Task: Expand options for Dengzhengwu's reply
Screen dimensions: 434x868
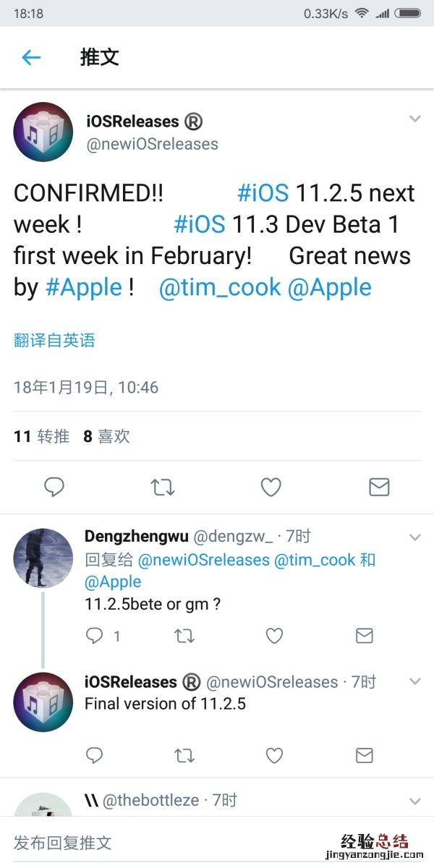Action: tap(415, 537)
